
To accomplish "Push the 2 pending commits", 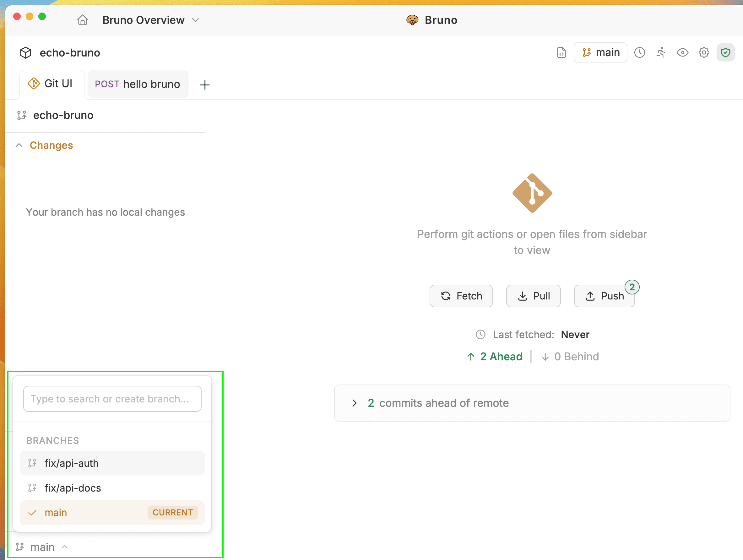I will coord(604,296).
